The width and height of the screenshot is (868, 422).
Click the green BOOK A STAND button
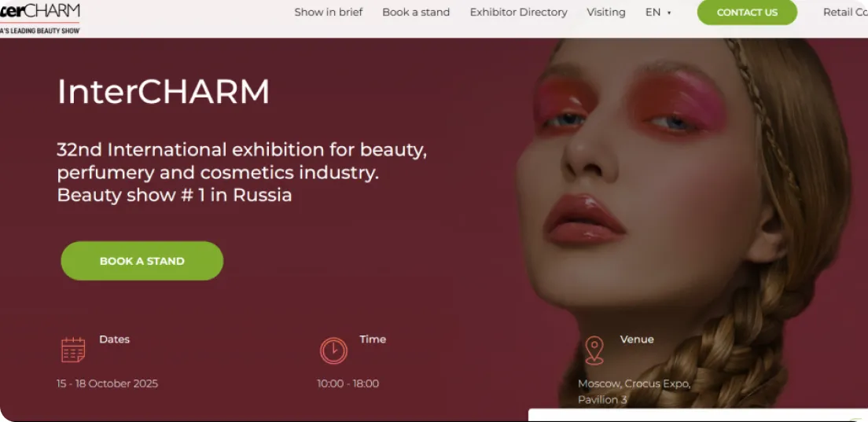[142, 260]
